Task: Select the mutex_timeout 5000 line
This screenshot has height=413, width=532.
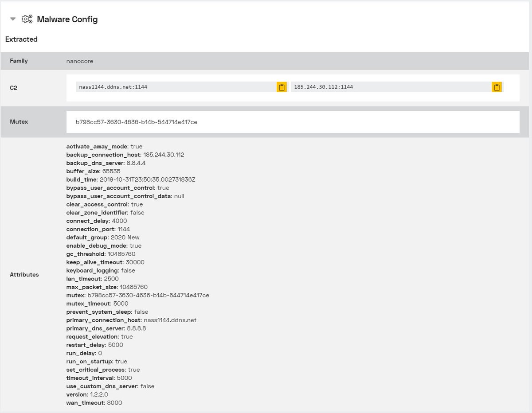Action: point(98,304)
